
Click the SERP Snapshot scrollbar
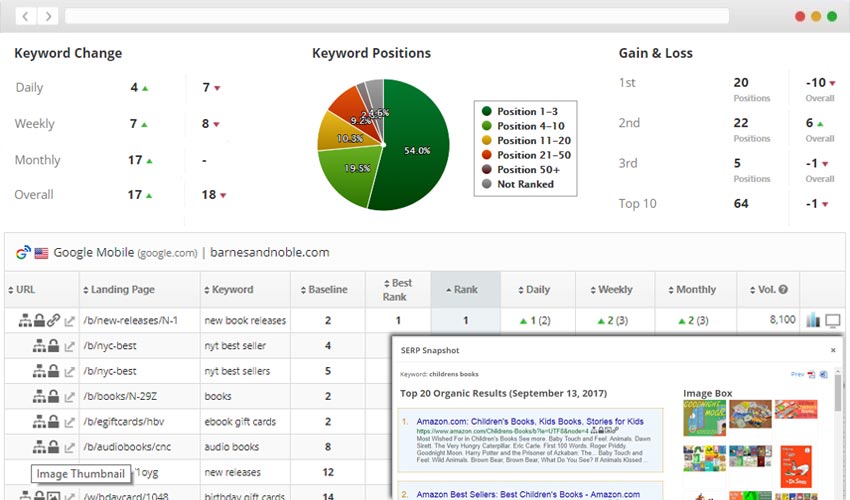pos(839,400)
